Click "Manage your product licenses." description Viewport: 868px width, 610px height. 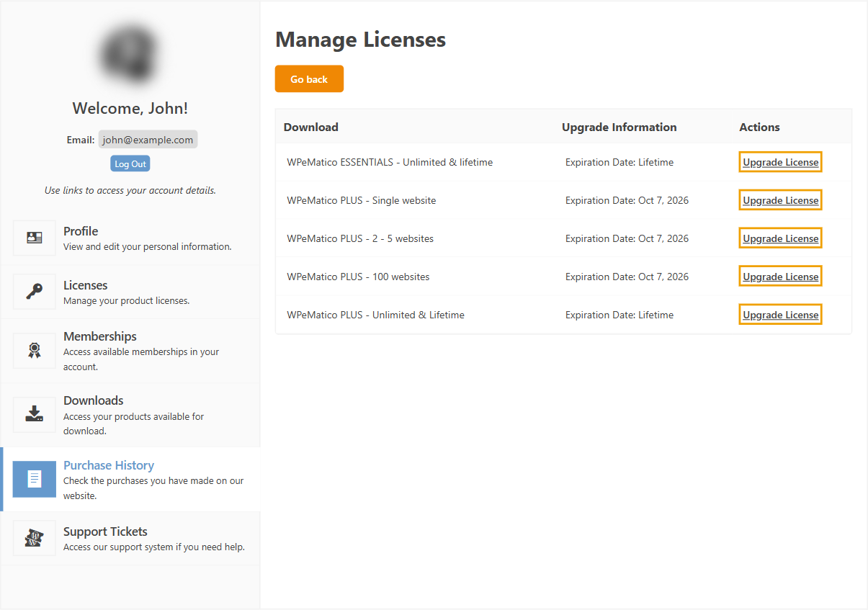(x=127, y=301)
